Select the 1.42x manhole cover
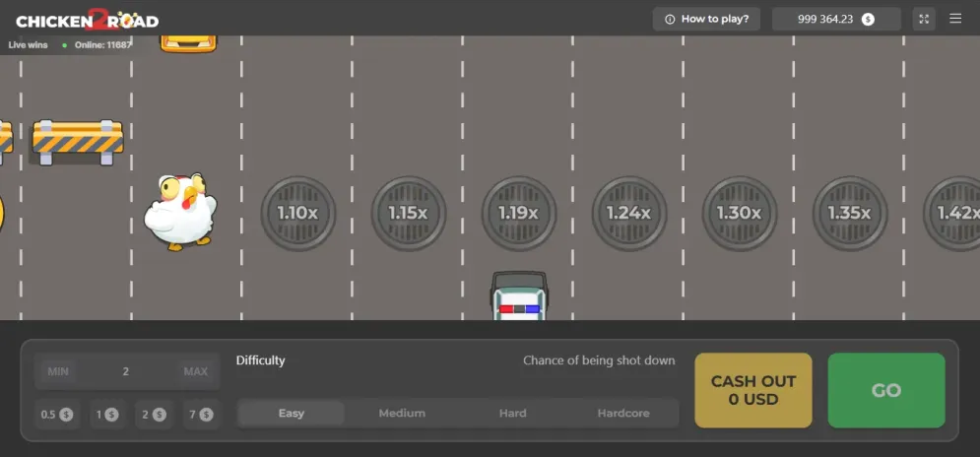 (x=951, y=213)
